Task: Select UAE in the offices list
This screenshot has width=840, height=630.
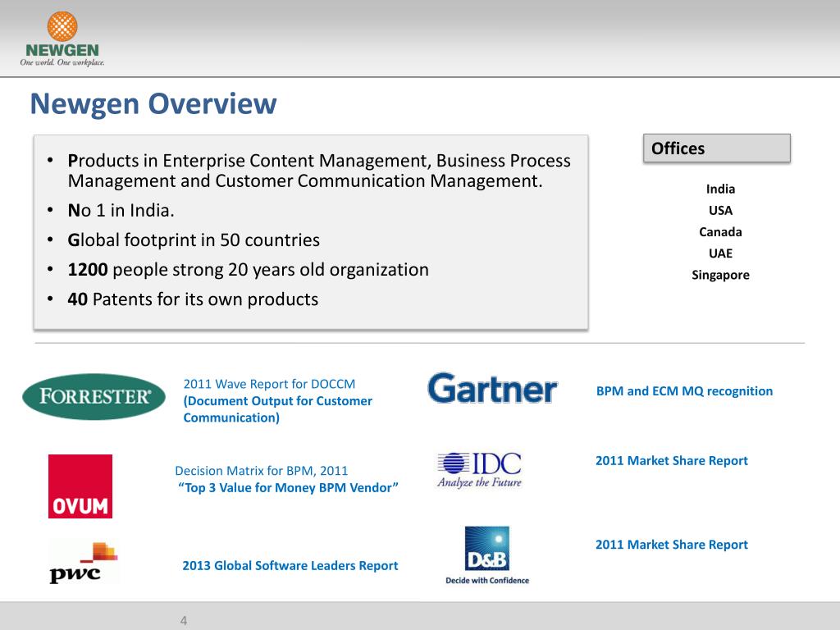Action: tap(720, 253)
